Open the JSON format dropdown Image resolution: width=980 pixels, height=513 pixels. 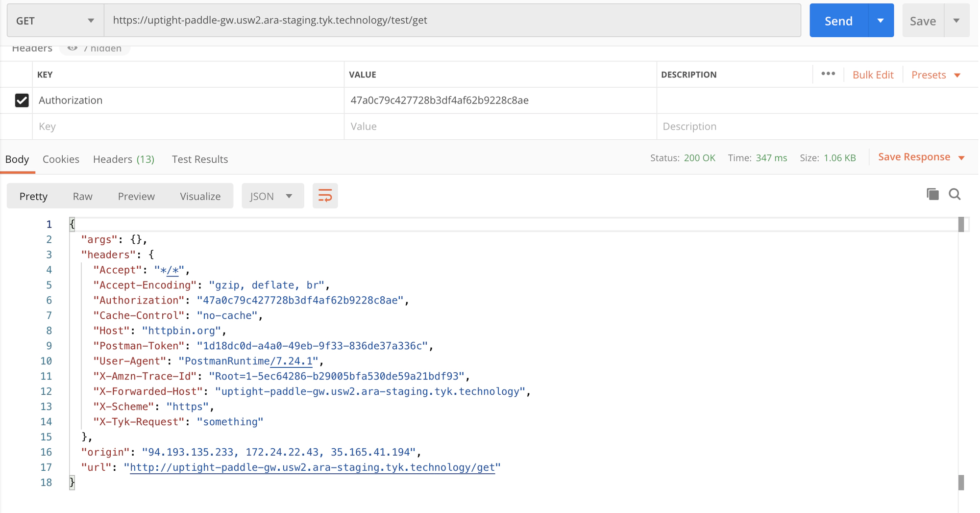pyautogui.click(x=272, y=196)
